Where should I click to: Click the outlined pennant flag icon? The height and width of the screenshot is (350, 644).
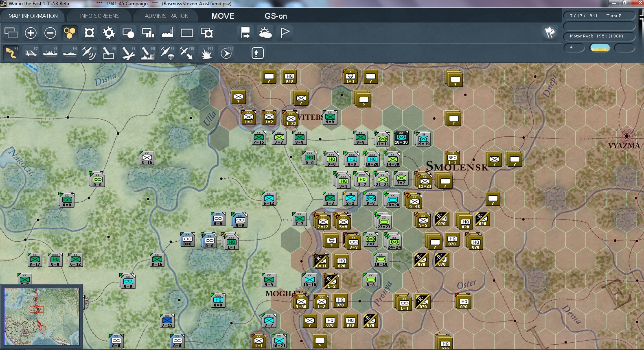coord(285,33)
